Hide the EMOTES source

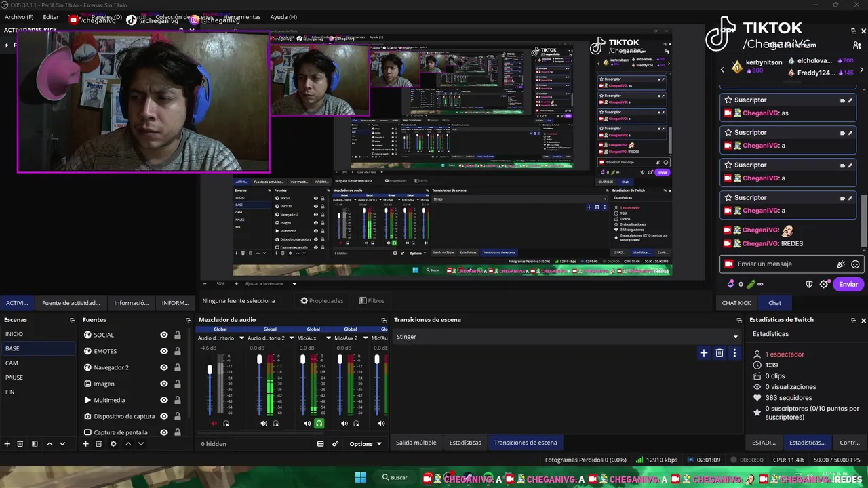coord(164,351)
